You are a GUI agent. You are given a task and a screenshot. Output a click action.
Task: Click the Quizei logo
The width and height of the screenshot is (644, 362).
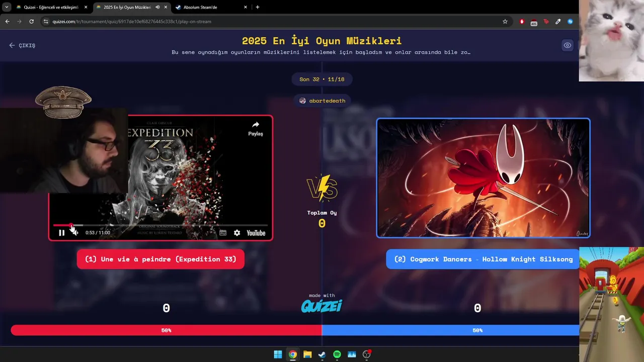[321, 306]
